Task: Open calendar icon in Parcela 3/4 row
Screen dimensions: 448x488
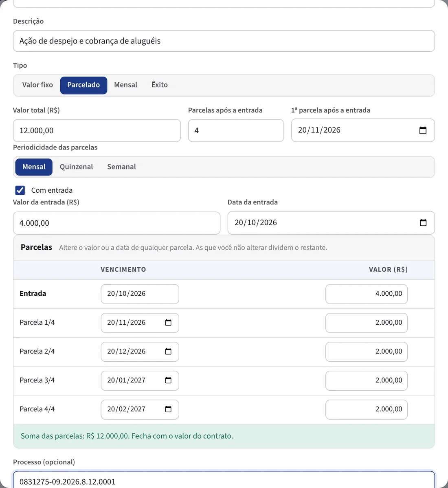Action: pyautogui.click(x=168, y=380)
